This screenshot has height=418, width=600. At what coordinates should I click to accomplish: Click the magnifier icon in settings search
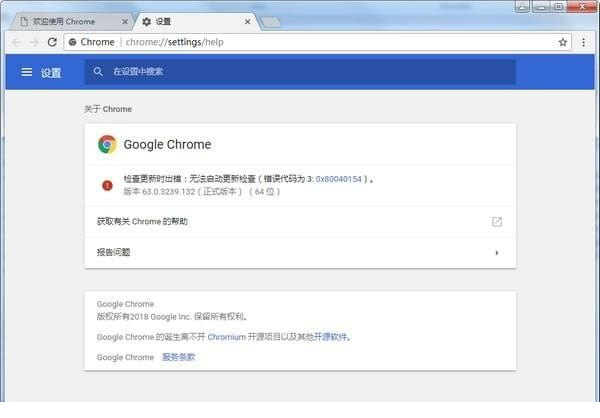coord(98,72)
